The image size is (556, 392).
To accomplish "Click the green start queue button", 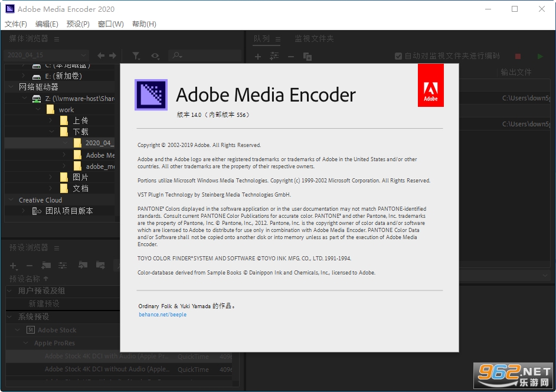I will pyautogui.click(x=540, y=56).
